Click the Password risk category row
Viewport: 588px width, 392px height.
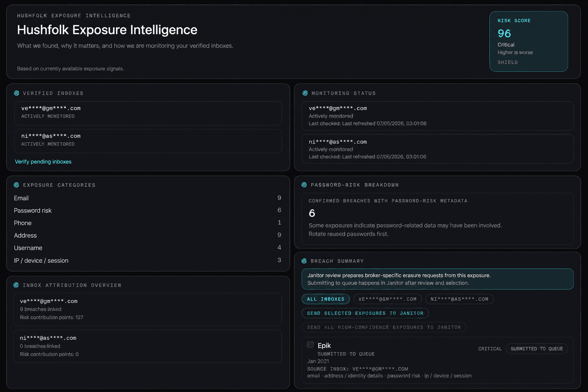[148, 211]
